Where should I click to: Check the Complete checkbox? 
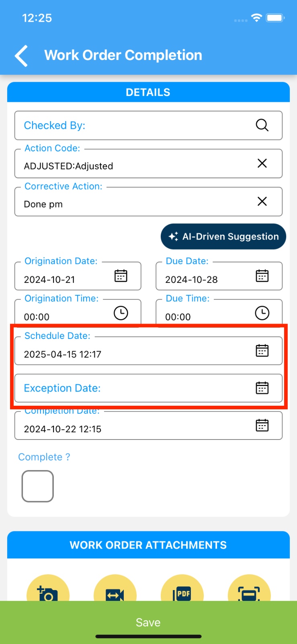38,486
